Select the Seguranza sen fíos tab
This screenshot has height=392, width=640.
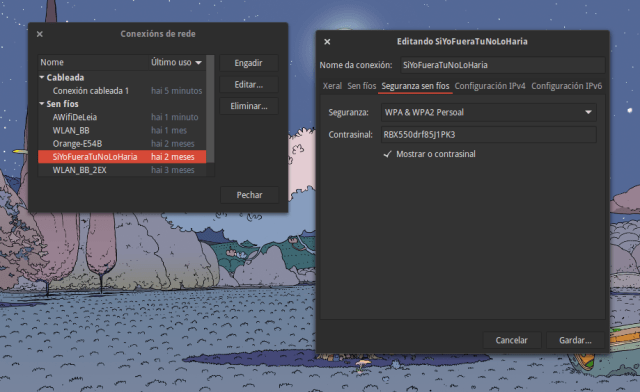click(x=415, y=86)
